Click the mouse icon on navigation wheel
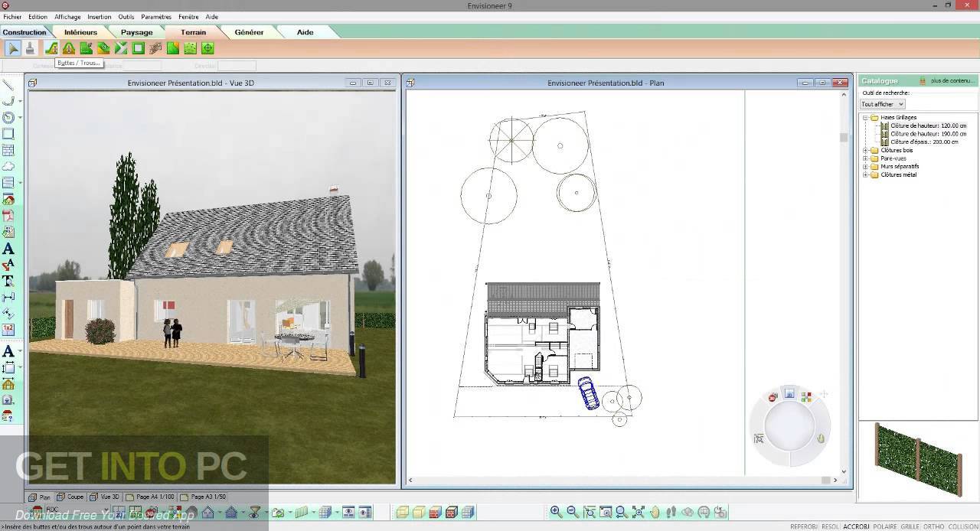 click(x=821, y=438)
